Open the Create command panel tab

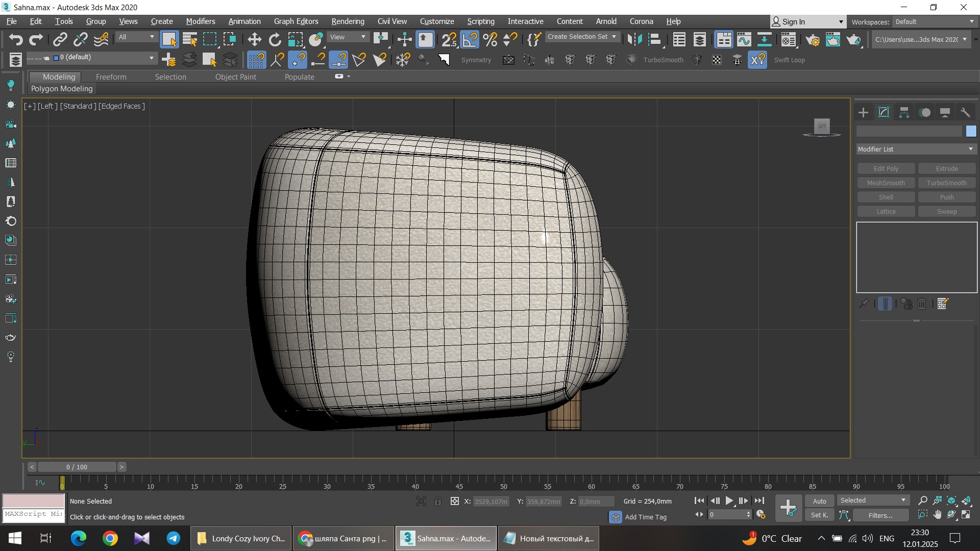(x=863, y=113)
